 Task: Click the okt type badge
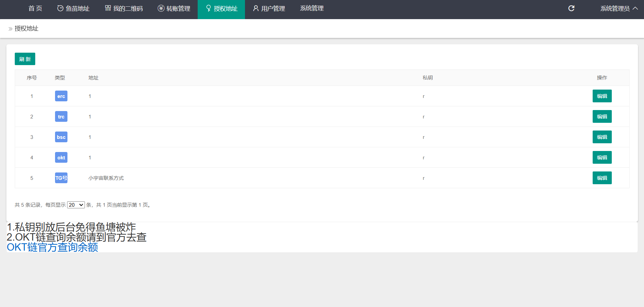(x=61, y=158)
